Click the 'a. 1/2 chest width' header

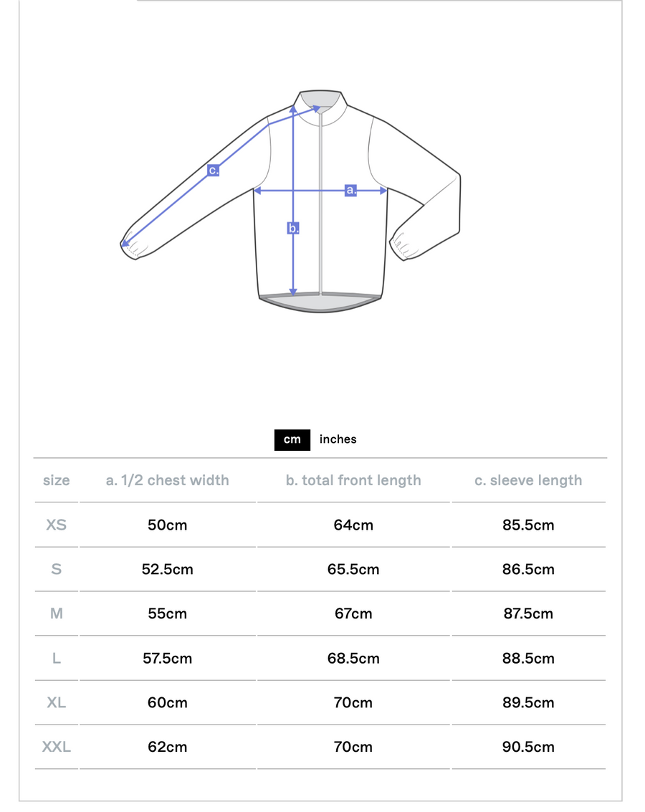pyautogui.click(x=168, y=480)
